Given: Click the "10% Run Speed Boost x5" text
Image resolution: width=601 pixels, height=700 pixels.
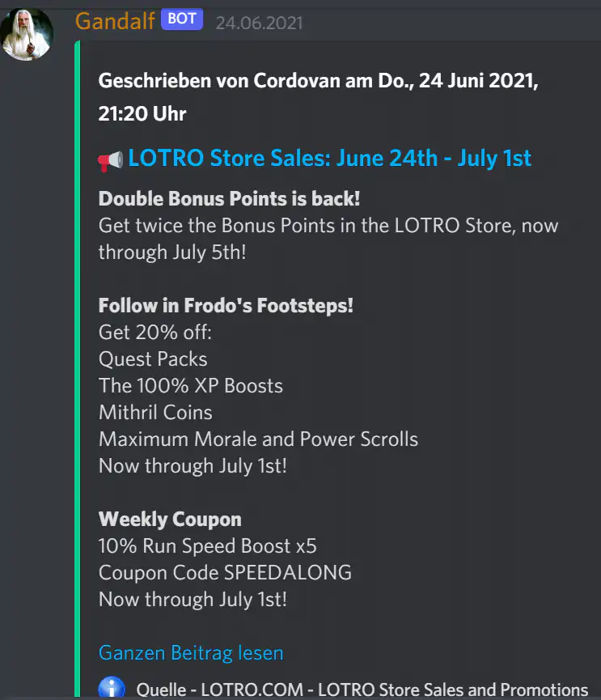Looking at the screenshot, I should [x=207, y=545].
